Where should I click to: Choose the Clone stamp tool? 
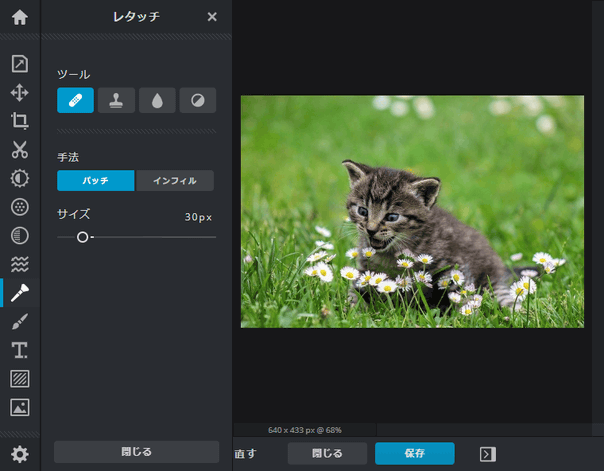coord(116,101)
